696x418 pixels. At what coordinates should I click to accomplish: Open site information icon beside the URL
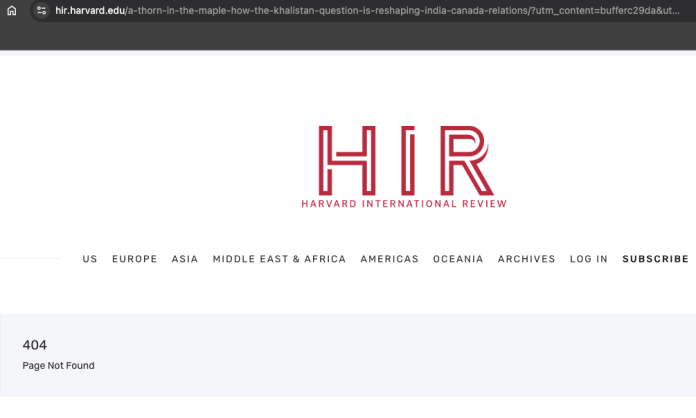click(41, 11)
